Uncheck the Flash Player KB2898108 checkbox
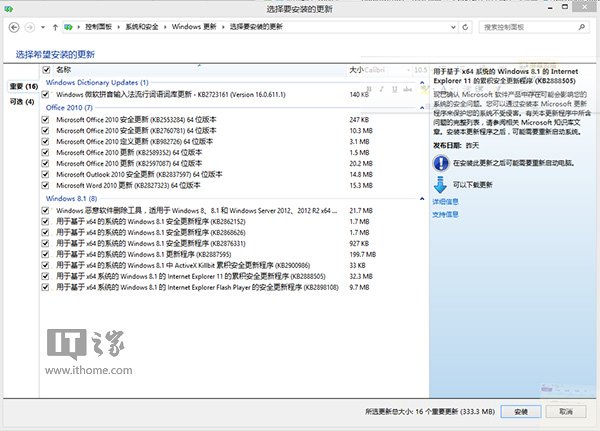 (x=45, y=287)
